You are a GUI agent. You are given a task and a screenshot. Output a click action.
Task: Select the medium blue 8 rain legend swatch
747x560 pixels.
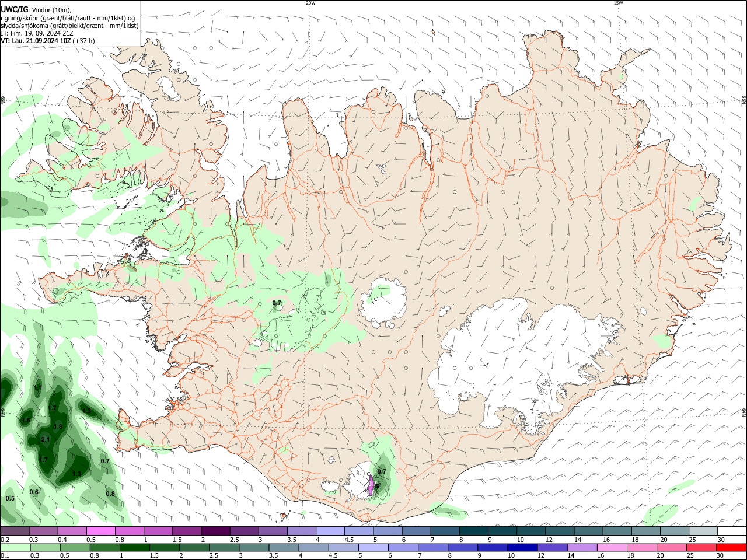point(463,547)
